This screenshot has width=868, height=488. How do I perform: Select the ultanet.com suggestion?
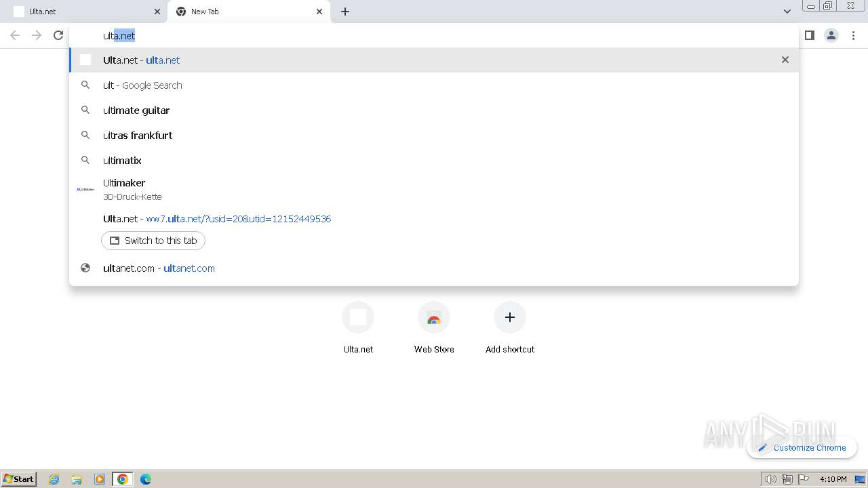click(x=434, y=268)
